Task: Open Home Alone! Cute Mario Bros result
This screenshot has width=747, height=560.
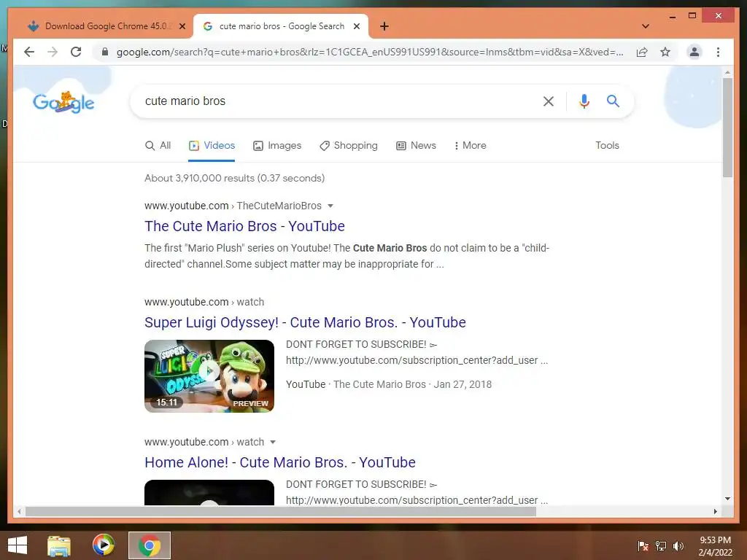Action: pos(279,462)
